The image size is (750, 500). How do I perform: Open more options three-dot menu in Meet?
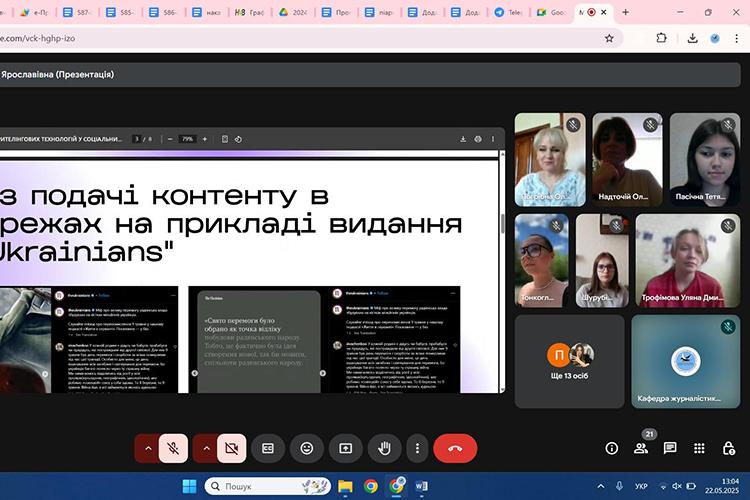(418, 448)
